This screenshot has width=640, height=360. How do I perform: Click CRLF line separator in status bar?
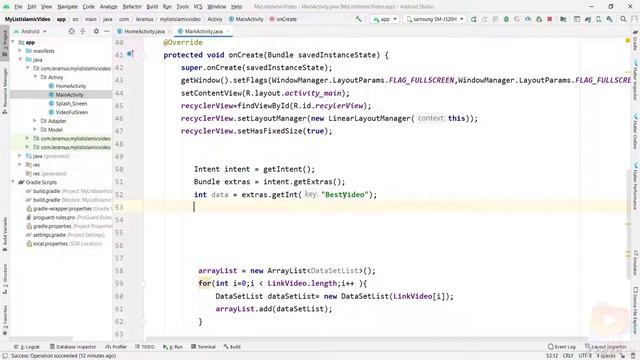(x=568, y=356)
